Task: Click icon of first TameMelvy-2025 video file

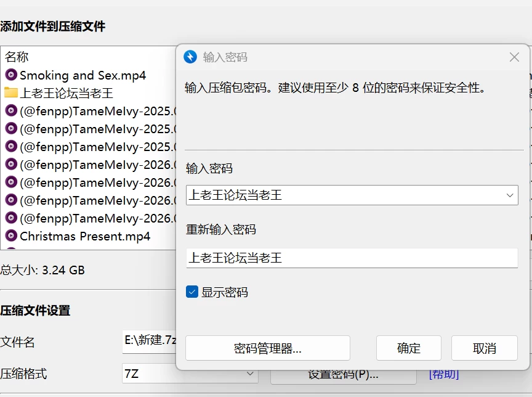Action: (11, 110)
